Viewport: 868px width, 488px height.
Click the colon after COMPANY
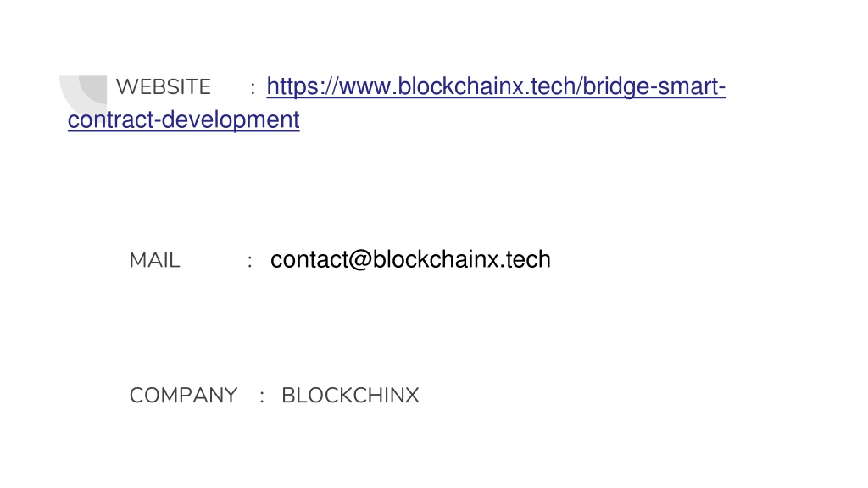(263, 396)
